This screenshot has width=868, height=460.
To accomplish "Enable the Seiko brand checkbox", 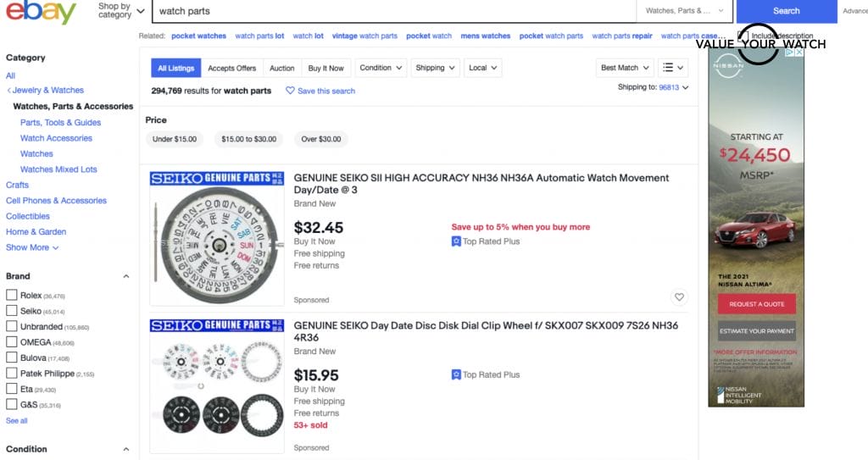I will click(12, 311).
